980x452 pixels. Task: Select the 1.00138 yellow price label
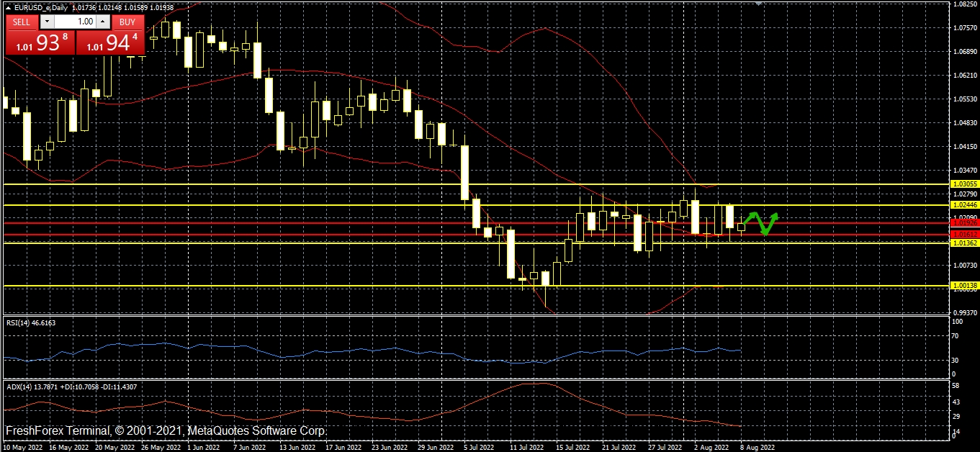(964, 286)
